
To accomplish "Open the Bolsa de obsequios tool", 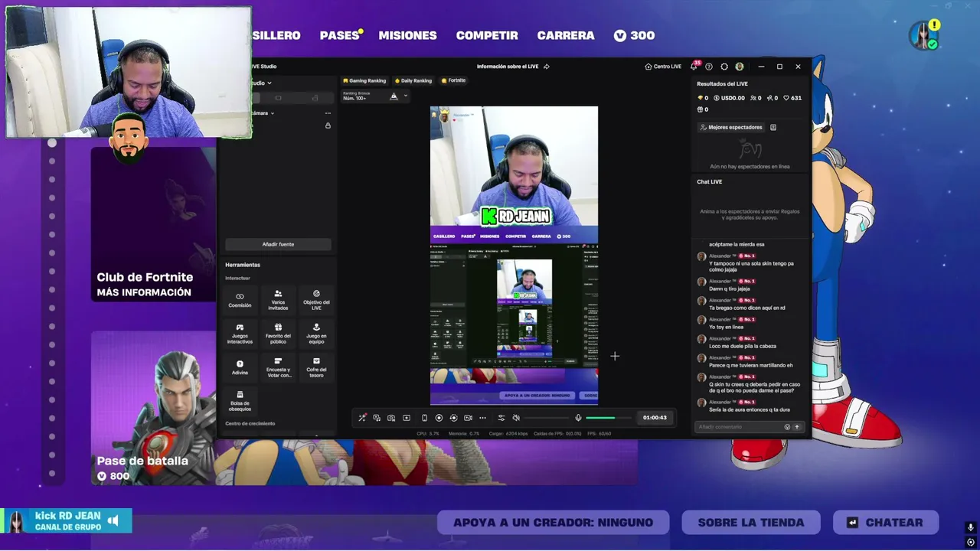I will 240,401.
